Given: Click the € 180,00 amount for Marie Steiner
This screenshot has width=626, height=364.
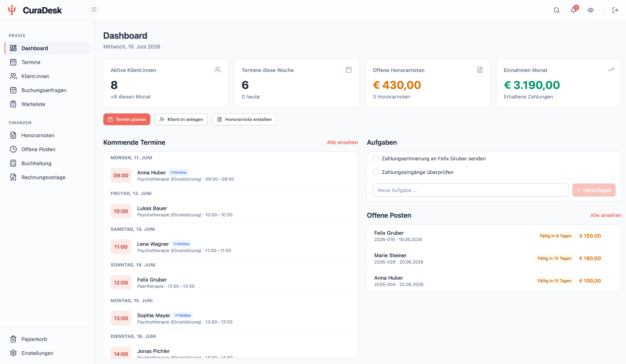Looking at the screenshot, I should (x=590, y=258).
